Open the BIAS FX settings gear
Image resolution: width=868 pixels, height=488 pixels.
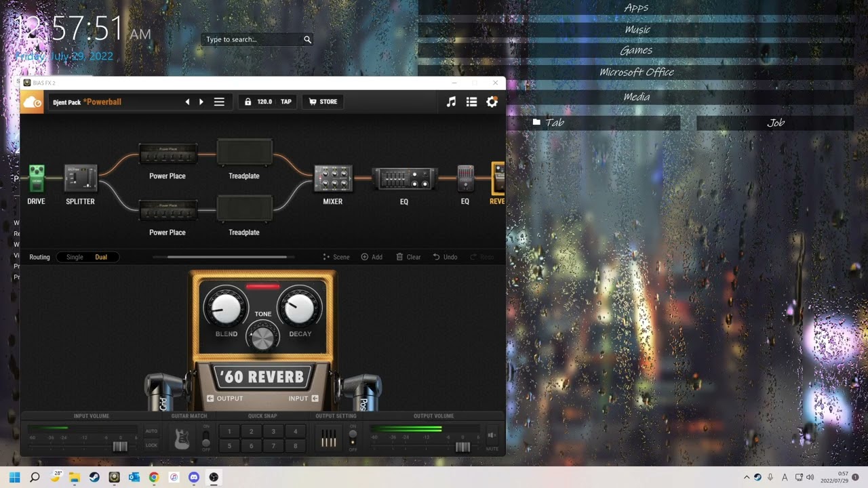[492, 102]
